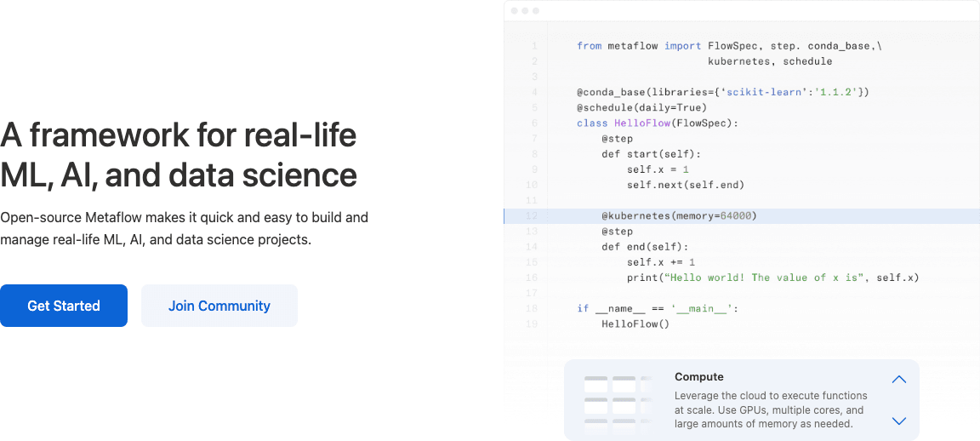Click the @conda_base libraries code line
The width and height of the screenshot is (980, 441).
tap(723, 93)
